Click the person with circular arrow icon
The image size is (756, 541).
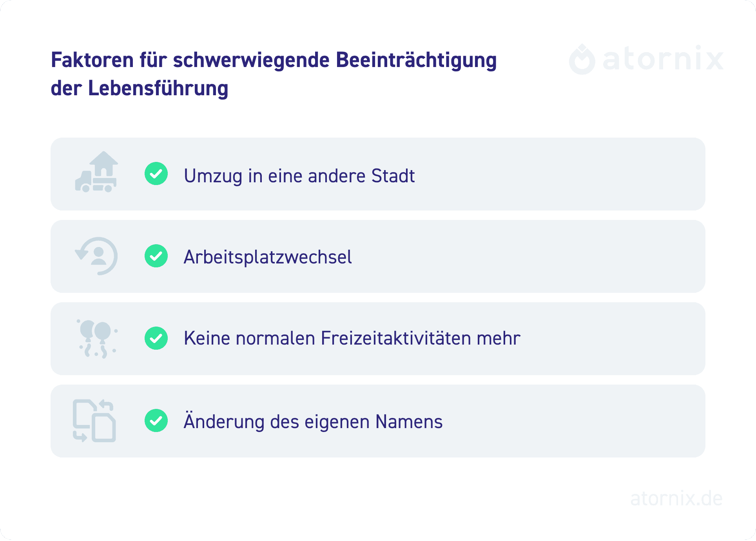[97, 256]
